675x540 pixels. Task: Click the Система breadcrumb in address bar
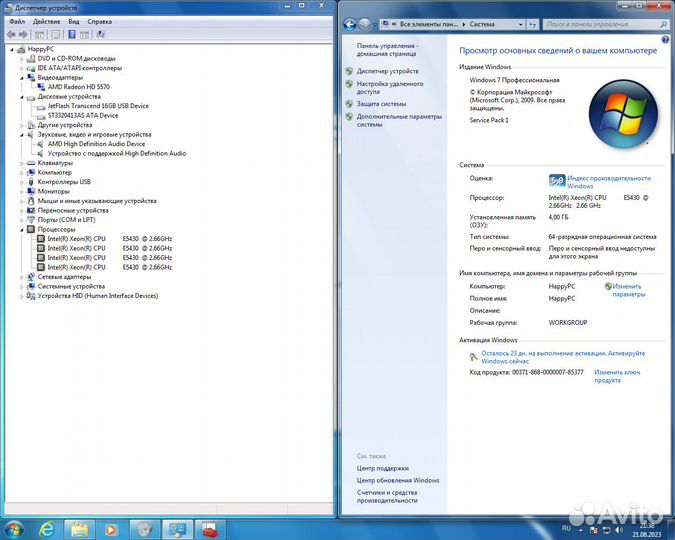482,25
